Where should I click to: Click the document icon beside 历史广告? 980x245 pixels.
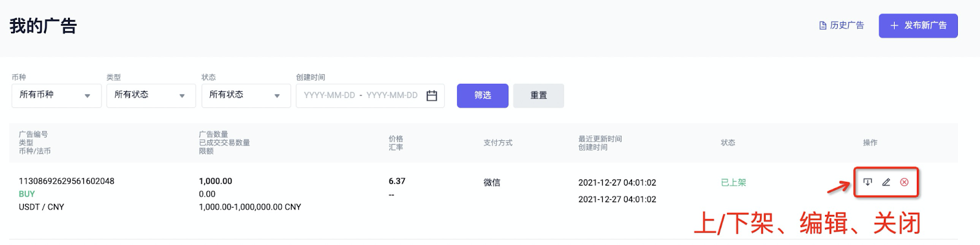[823, 26]
